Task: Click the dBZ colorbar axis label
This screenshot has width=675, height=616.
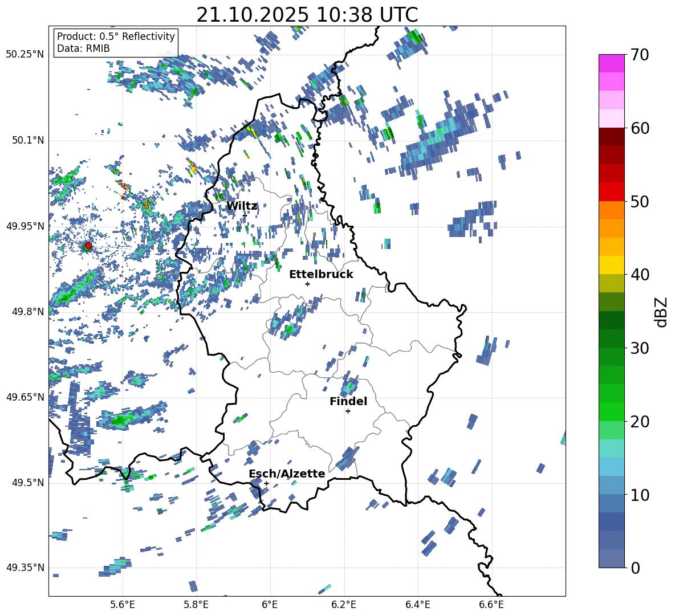Action: 662,312
